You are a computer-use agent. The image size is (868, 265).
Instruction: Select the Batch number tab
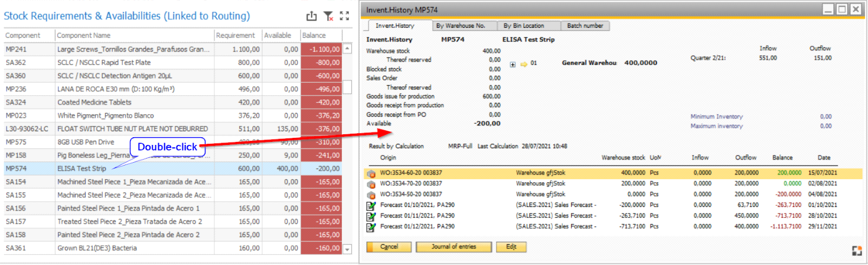click(x=585, y=26)
